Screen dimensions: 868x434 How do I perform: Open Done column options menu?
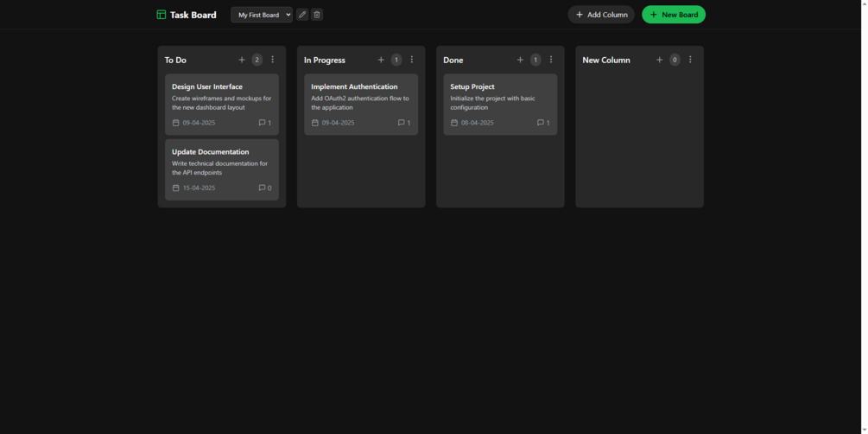[x=551, y=60]
